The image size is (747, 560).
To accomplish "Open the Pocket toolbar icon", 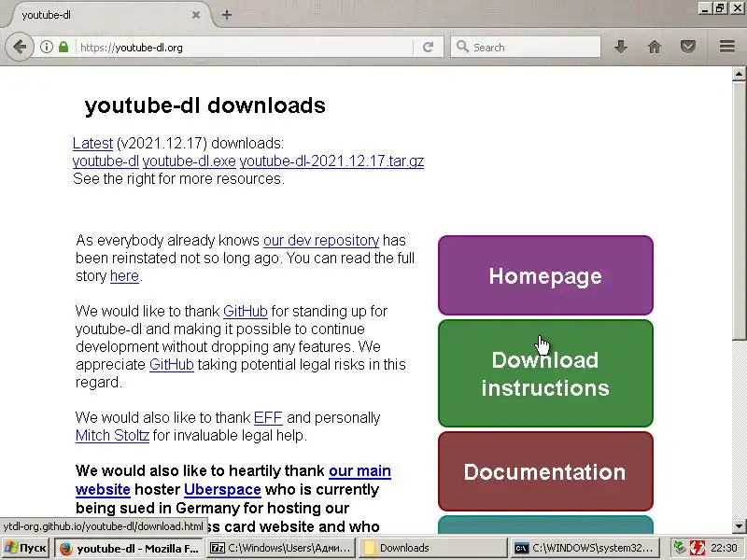I will 688,48.
